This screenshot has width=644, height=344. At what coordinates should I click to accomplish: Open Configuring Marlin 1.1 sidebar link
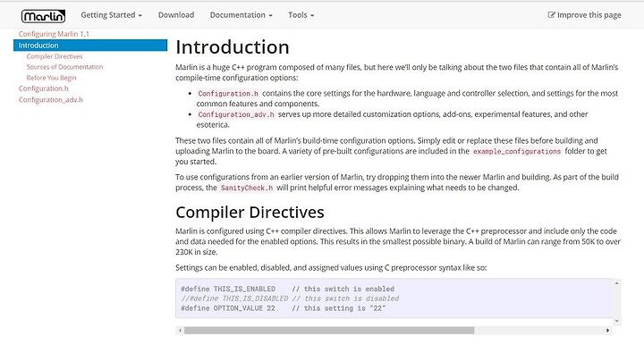tap(54, 34)
